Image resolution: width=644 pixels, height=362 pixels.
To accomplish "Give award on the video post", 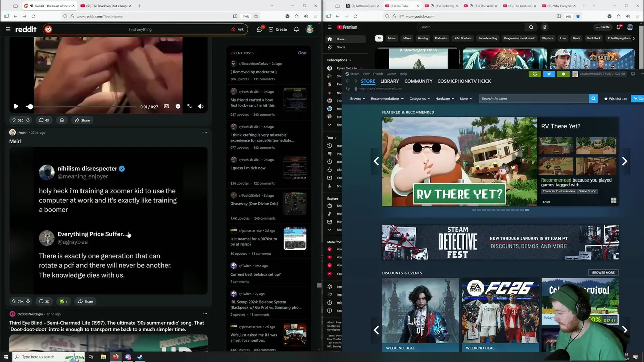I will click(62, 120).
